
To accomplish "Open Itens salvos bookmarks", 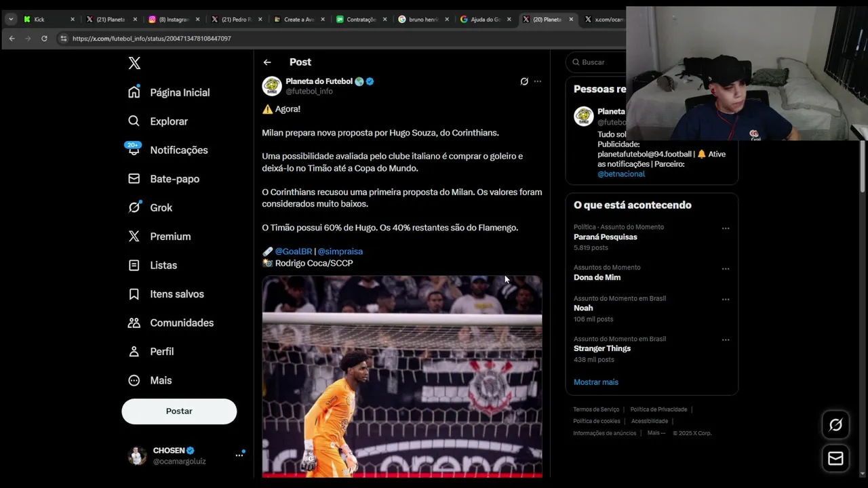I will pos(166,294).
